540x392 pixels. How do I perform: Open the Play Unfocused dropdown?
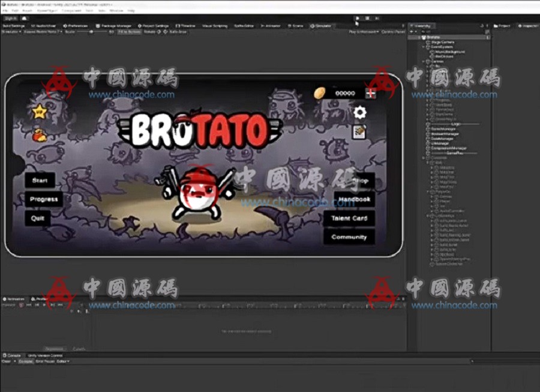click(362, 31)
